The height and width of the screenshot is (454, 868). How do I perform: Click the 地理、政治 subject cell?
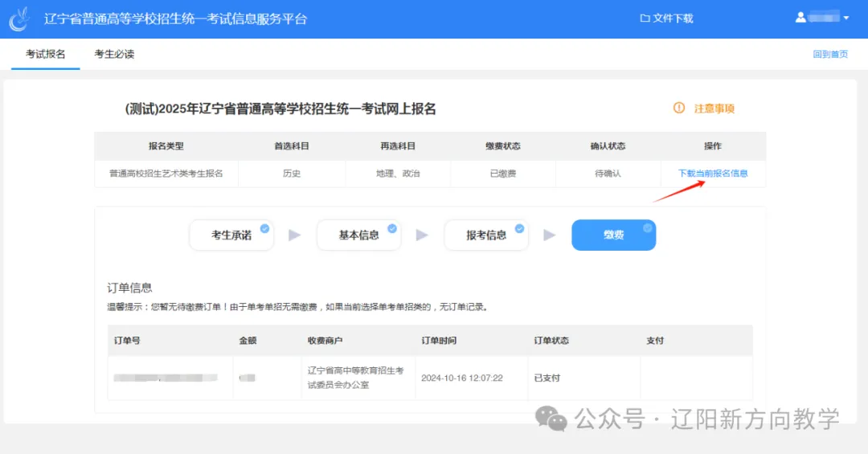click(398, 174)
